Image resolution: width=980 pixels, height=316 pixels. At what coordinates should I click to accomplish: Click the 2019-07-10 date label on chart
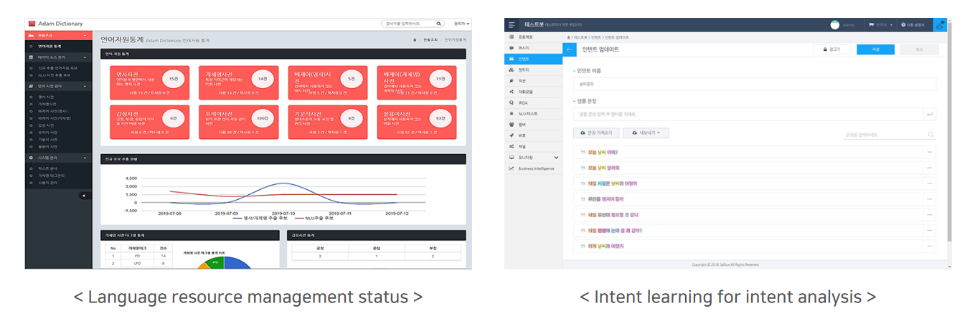[282, 213]
